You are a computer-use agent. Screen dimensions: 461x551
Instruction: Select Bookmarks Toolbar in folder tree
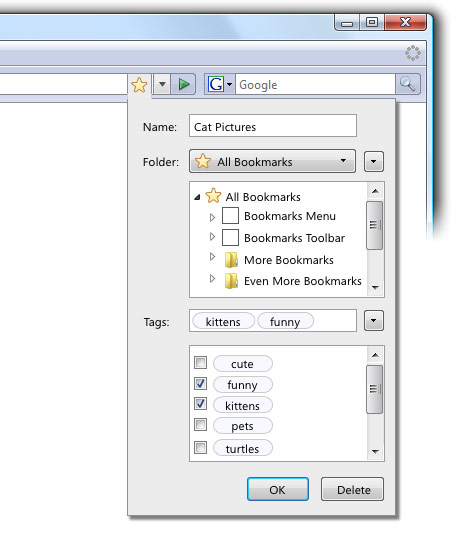pos(294,238)
